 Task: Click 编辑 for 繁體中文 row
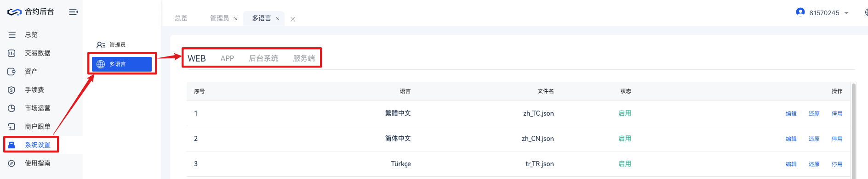[791, 113]
